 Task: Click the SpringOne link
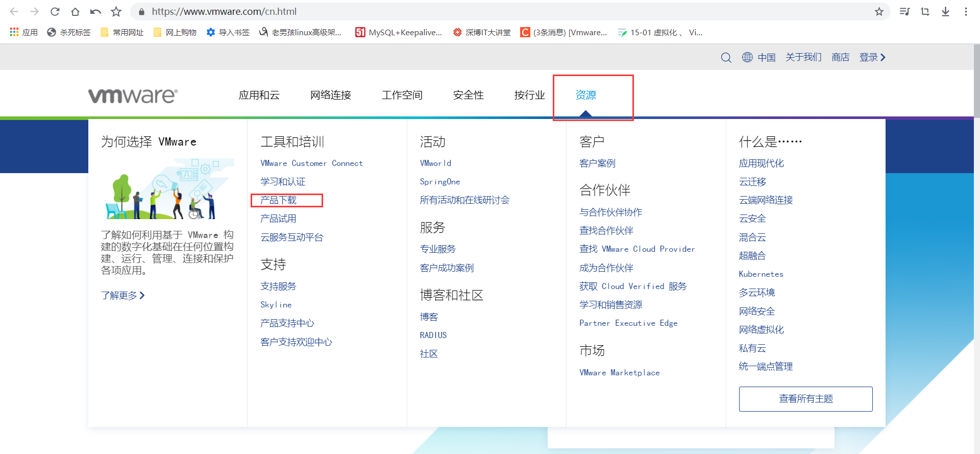pyautogui.click(x=440, y=182)
